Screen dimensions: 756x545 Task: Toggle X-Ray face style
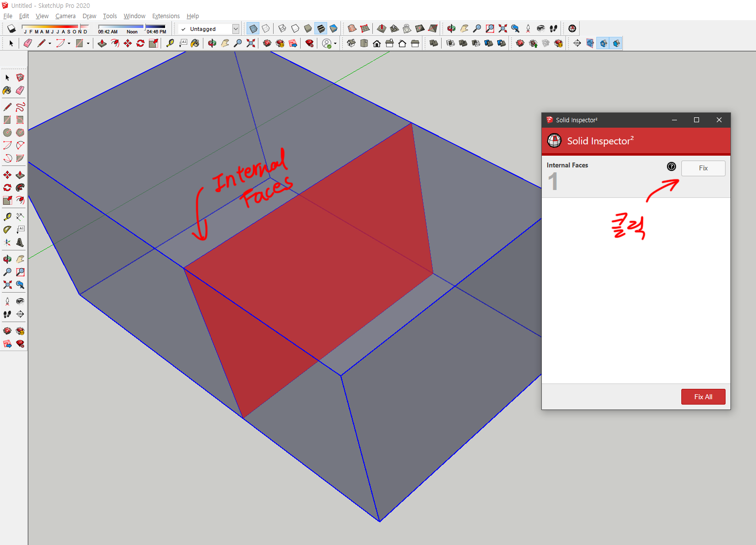tap(253, 28)
